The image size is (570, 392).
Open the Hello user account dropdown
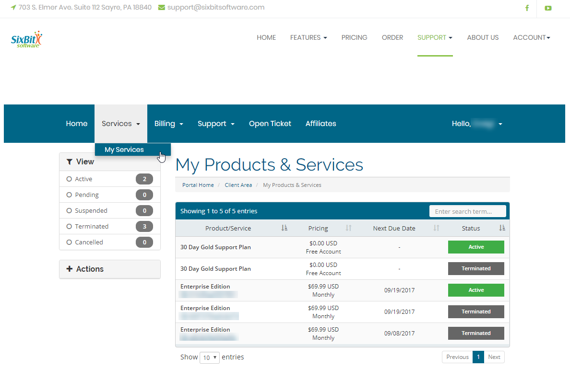(477, 124)
